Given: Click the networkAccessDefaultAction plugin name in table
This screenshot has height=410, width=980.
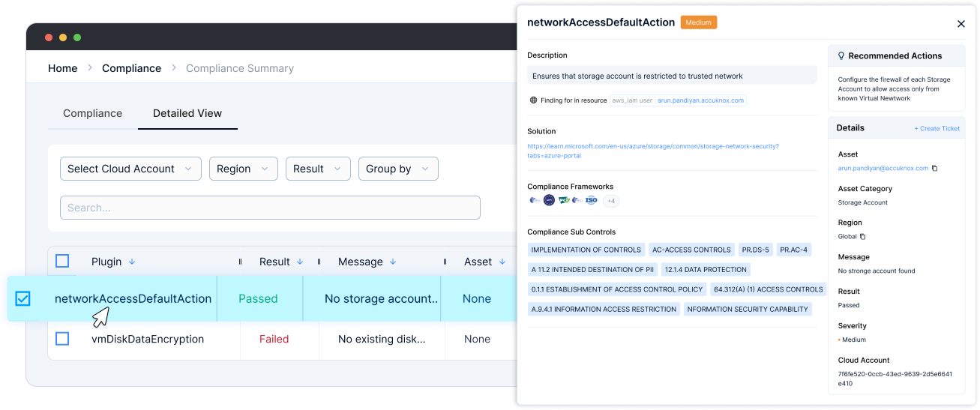Looking at the screenshot, I should [x=133, y=298].
